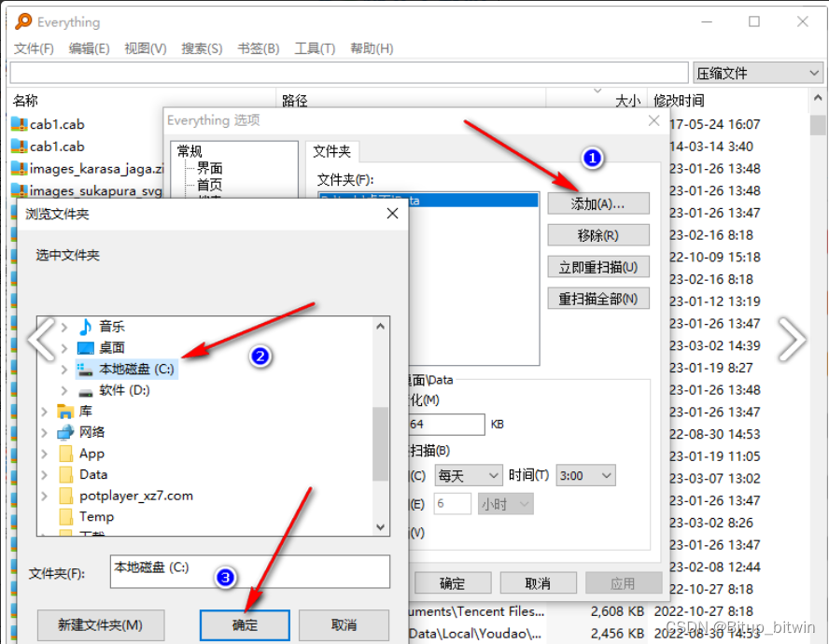Click the 添加(A)... button
The width and height of the screenshot is (829, 644).
[x=598, y=203]
